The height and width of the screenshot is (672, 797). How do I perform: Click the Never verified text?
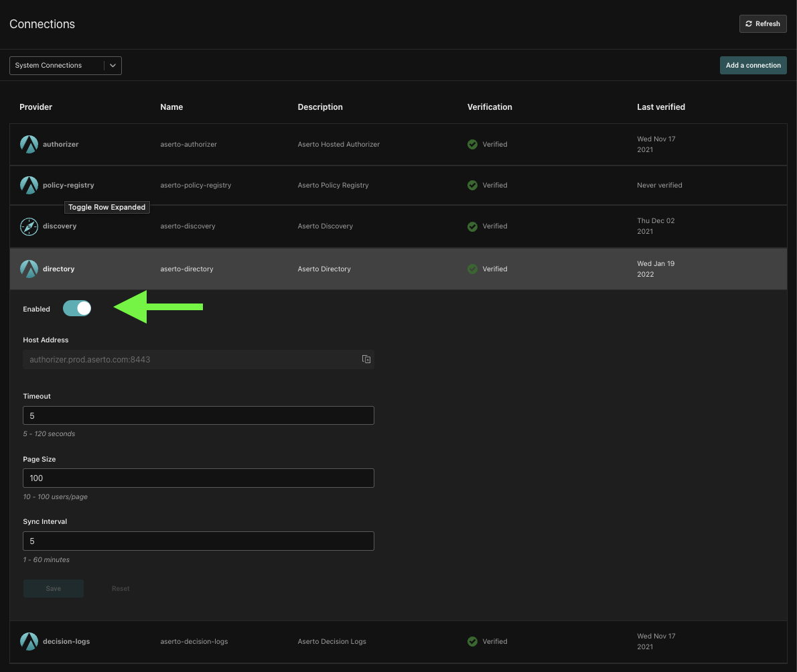click(x=659, y=185)
